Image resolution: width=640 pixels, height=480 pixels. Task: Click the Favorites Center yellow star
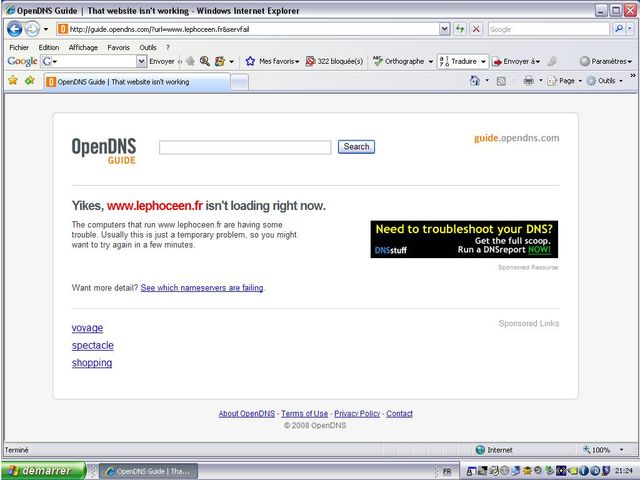pyautogui.click(x=13, y=80)
